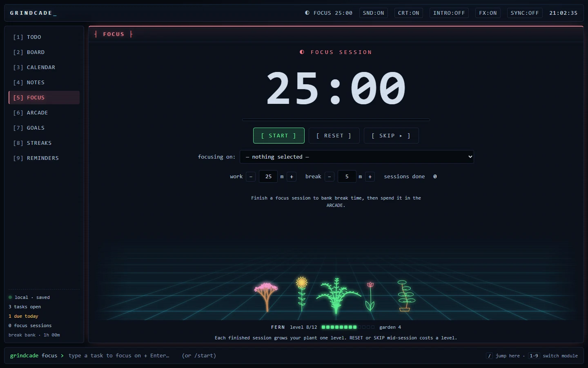Click the FOCUS panel header tab
Image resolution: width=588 pixels, height=368 pixels.
pos(114,34)
